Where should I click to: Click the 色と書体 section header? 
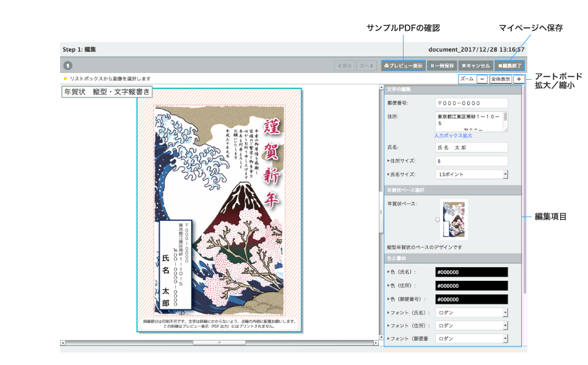click(452, 258)
